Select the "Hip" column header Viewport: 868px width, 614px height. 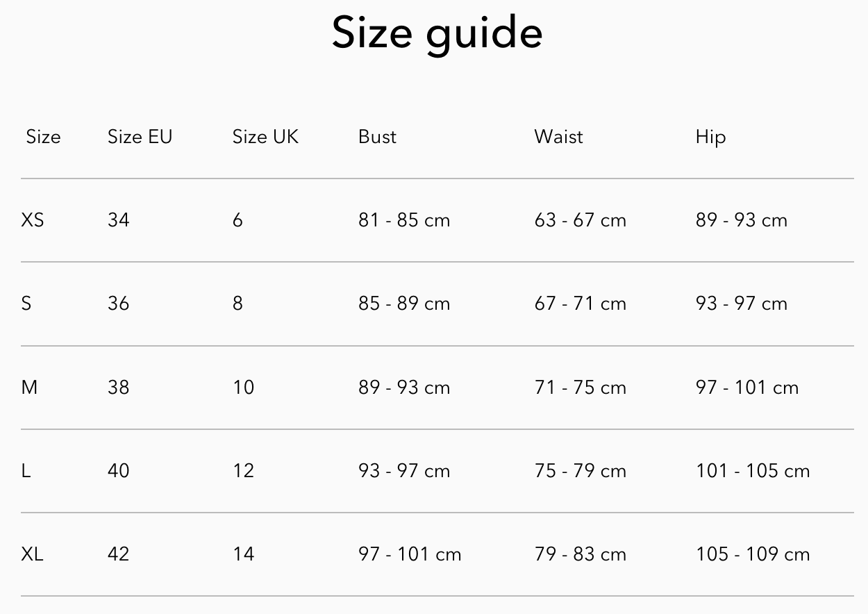point(710,137)
